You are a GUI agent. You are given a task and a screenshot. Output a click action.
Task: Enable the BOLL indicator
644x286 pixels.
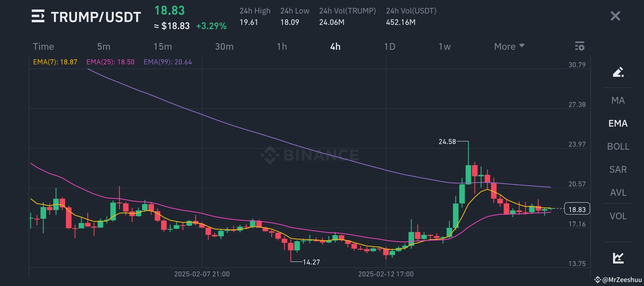[618, 146]
